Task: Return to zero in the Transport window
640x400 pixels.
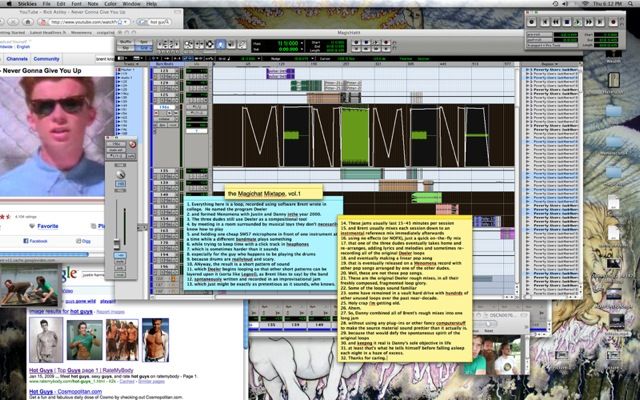Action: point(544,22)
